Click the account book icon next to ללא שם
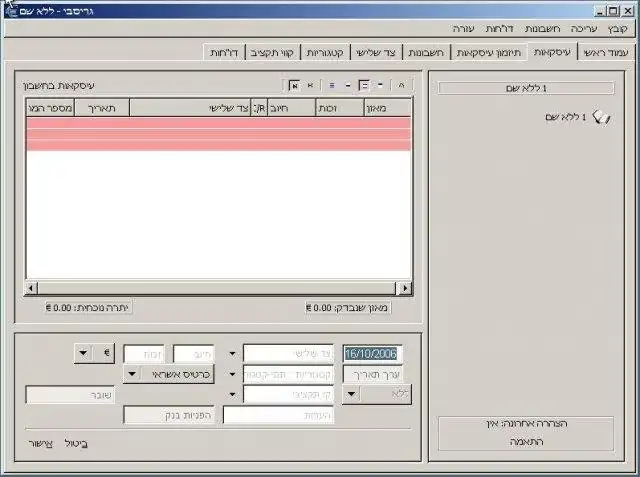 tap(602, 118)
